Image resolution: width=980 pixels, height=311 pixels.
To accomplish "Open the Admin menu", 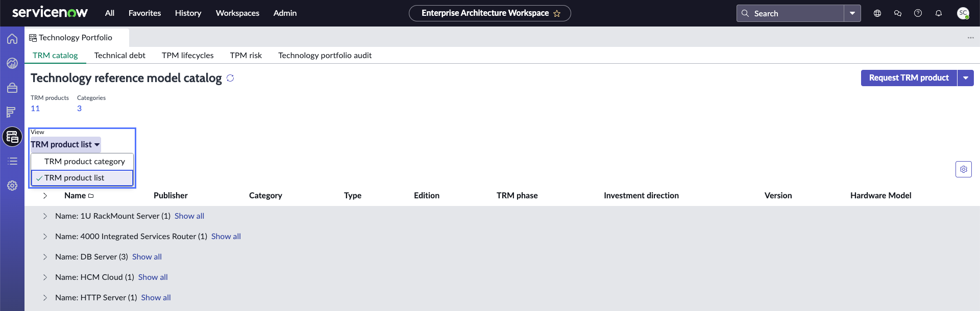I will pos(285,13).
